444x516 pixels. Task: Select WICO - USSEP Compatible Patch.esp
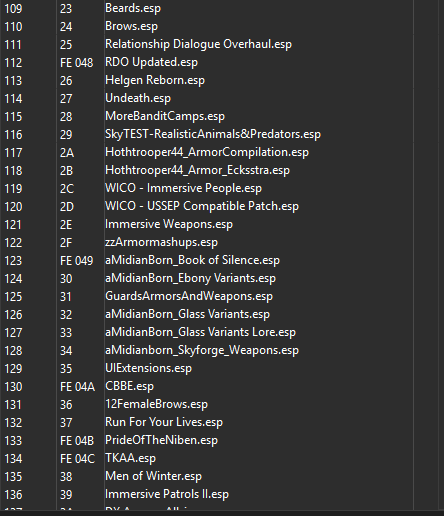coord(202,206)
